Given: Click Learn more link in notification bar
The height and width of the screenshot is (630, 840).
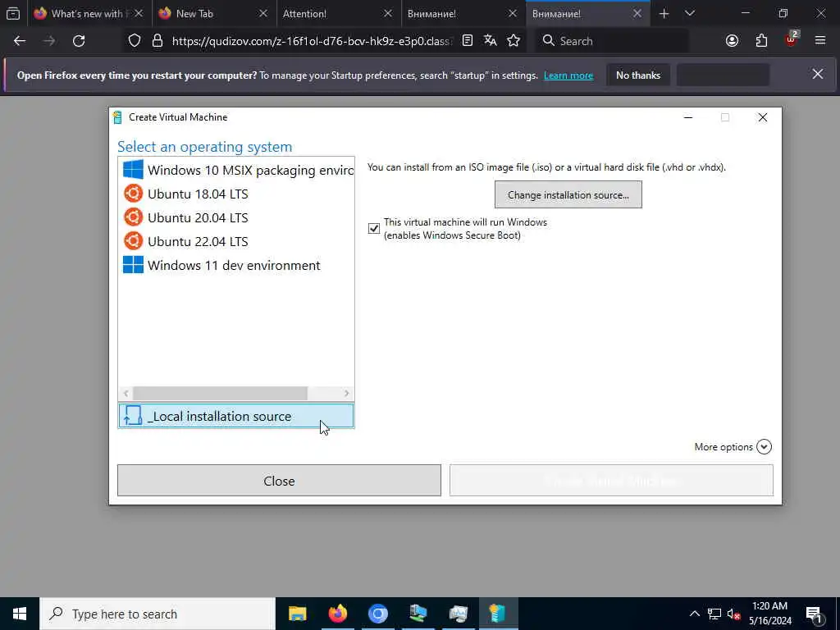Looking at the screenshot, I should pos(568,75).
